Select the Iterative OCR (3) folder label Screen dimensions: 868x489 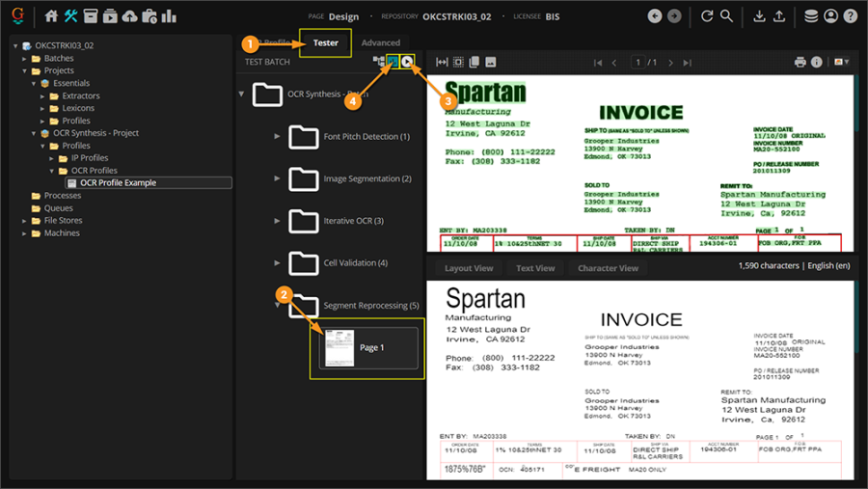click(353, 221)
